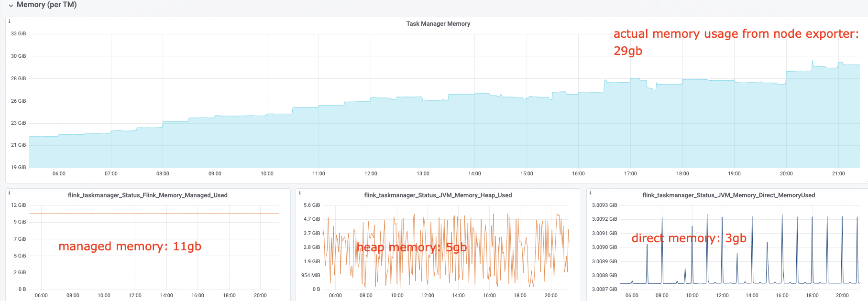Select the 'managed memory: 11gb' annotation text
Screen dimensions: 868x301
[x=130, y=247]
